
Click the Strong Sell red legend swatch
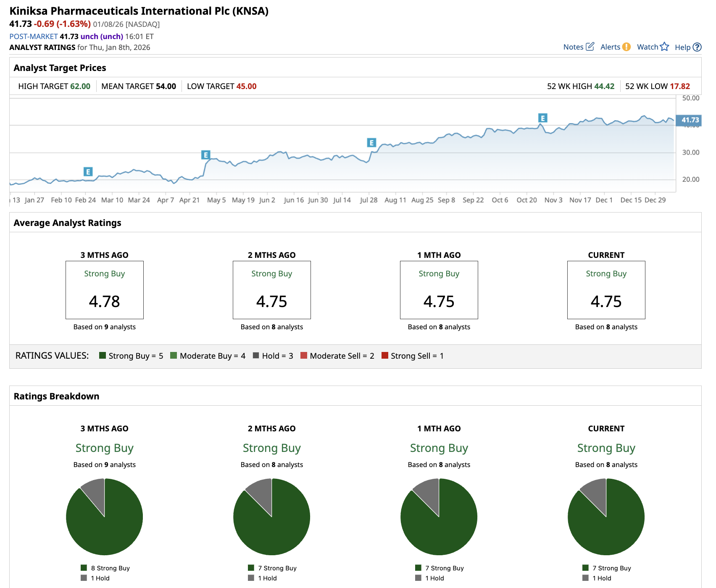tap(384, 356)
